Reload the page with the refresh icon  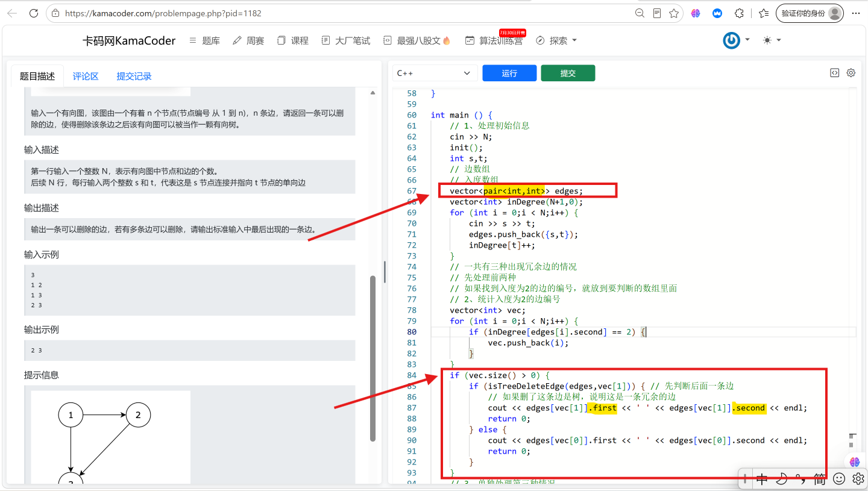point(34,13)
